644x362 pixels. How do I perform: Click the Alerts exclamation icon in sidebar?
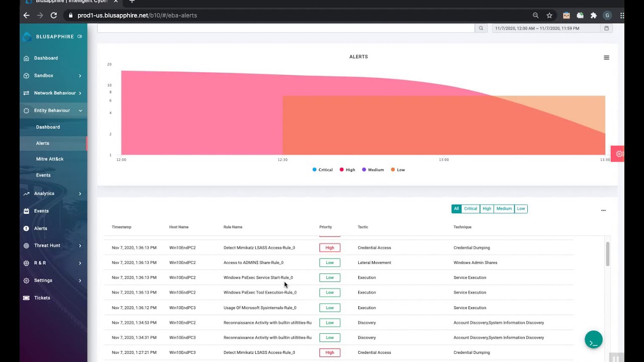[26, 229]
